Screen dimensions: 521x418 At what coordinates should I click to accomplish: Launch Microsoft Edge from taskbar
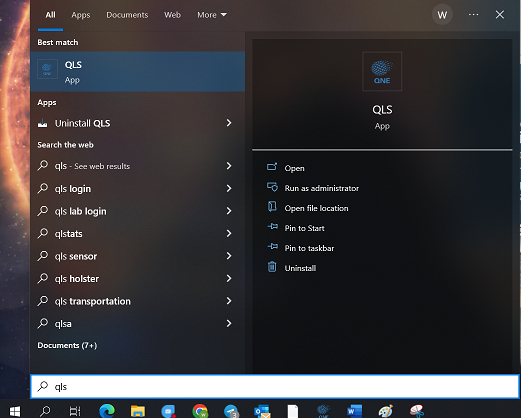107,411
